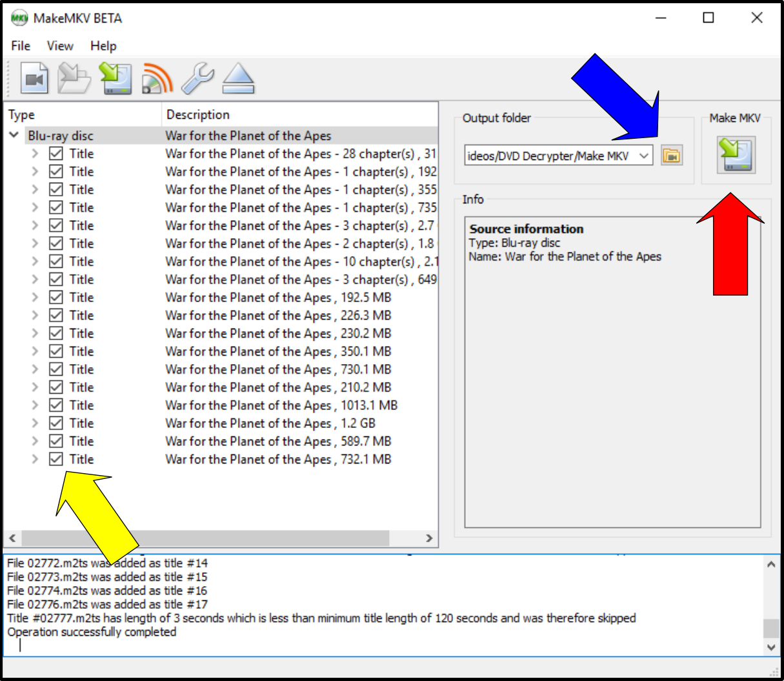Eject the disc using the eject icon
The height and width of the screenshot is (681, 784).
[238, 79]
